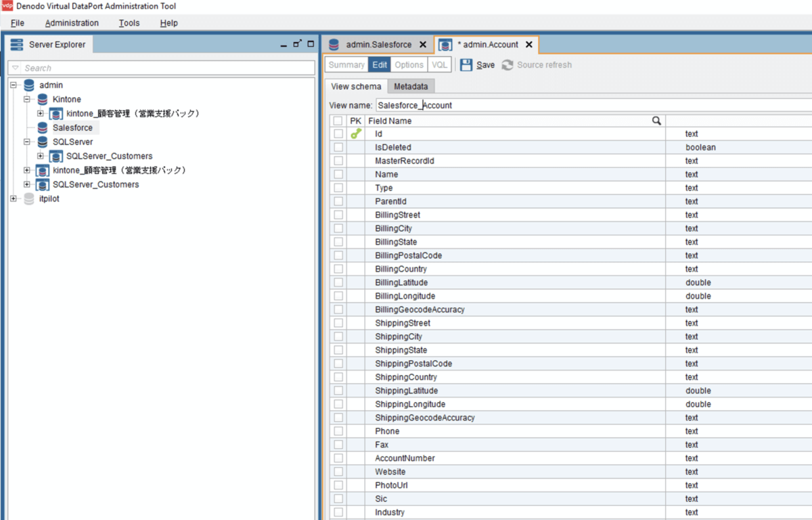The height and width of the screenshot is (520, 812).
Task: Select the Website field name
Action: coord(390,472)
